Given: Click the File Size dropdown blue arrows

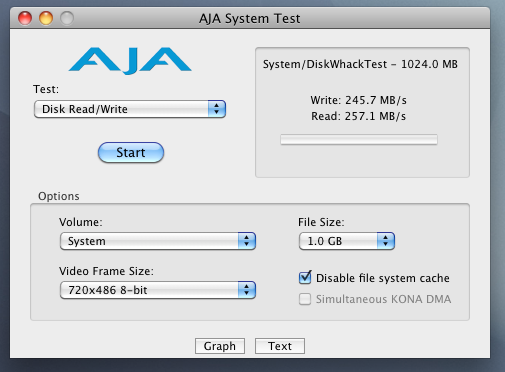Looking at the screenshot, I should (x=386, y=241).
